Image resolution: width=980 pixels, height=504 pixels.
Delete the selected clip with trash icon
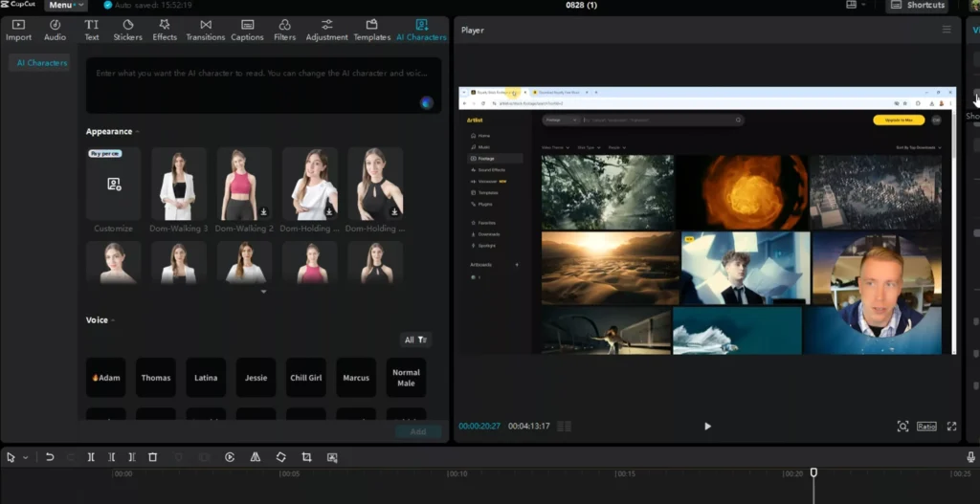tap(152, 457)
